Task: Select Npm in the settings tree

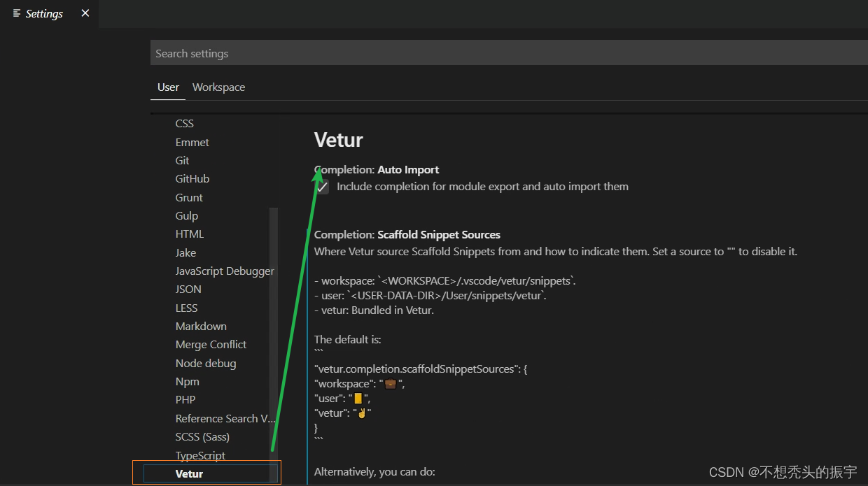Action: 188,381
